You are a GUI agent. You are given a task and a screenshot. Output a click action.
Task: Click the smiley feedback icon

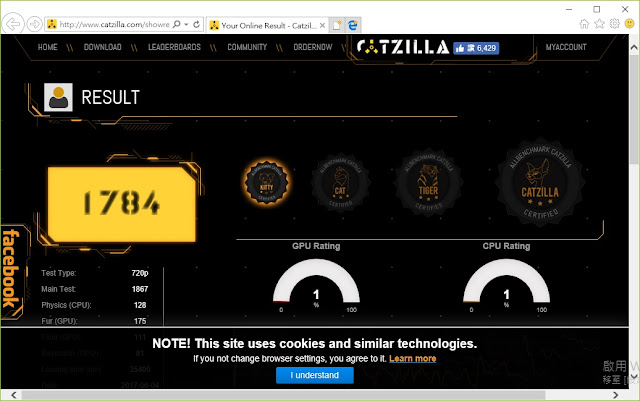point(629,24)
